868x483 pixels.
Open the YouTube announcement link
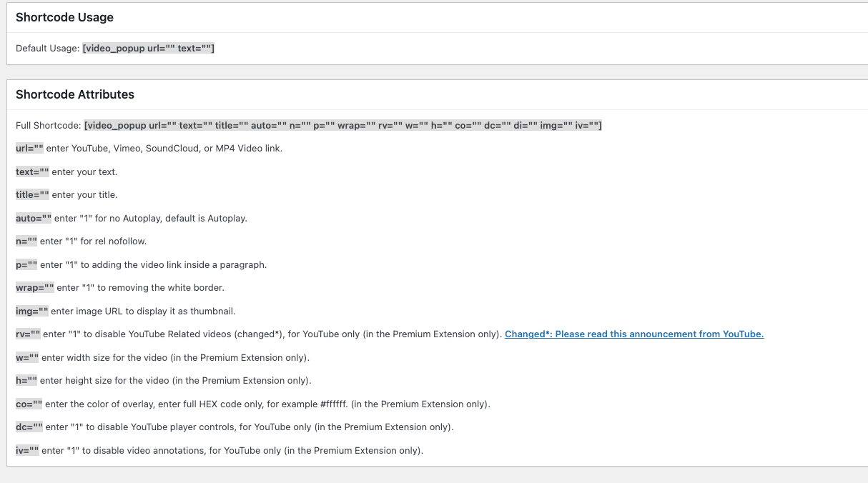[x=634, y=334]
